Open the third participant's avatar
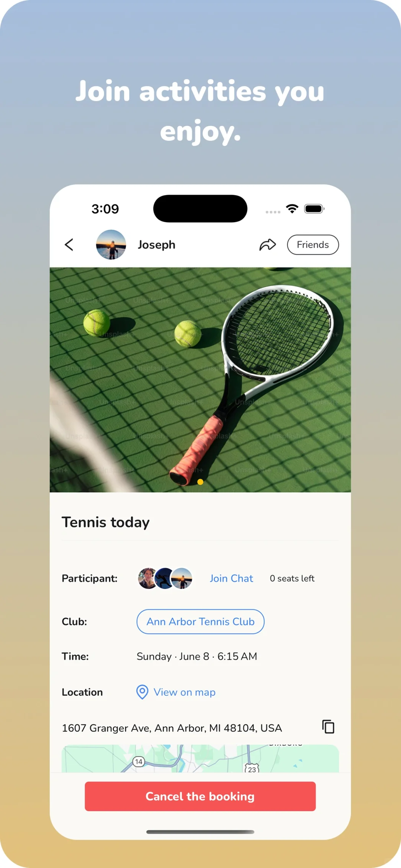 coord(182,578)
